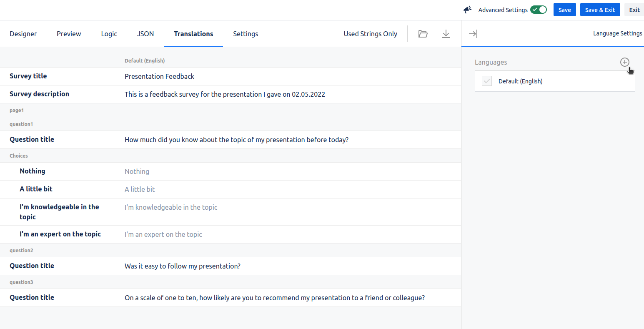Go to the Logic tab

click(x=109, y=34)
